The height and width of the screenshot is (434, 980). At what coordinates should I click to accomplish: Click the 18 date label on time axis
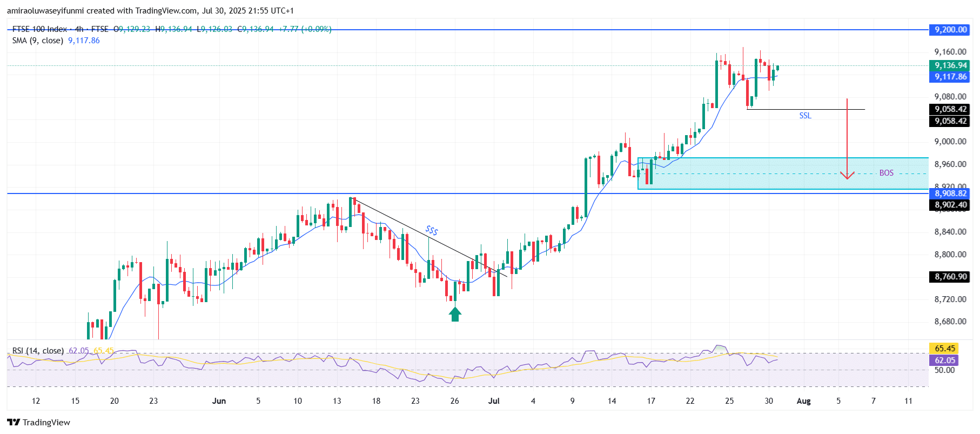click(x=376, y=401)
